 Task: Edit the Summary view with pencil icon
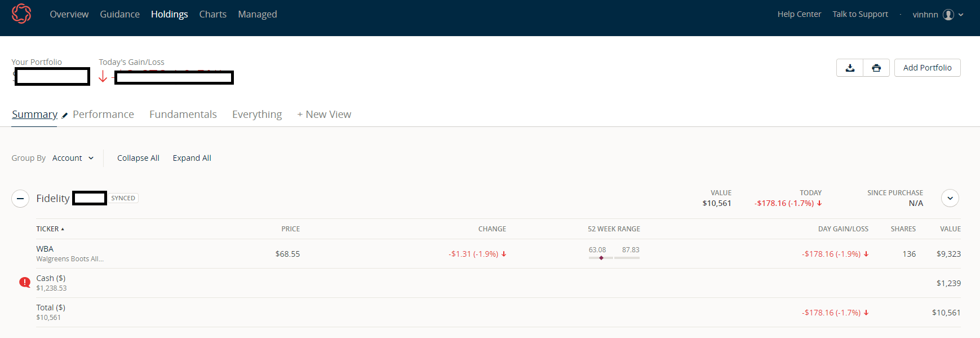pos(65,115)
